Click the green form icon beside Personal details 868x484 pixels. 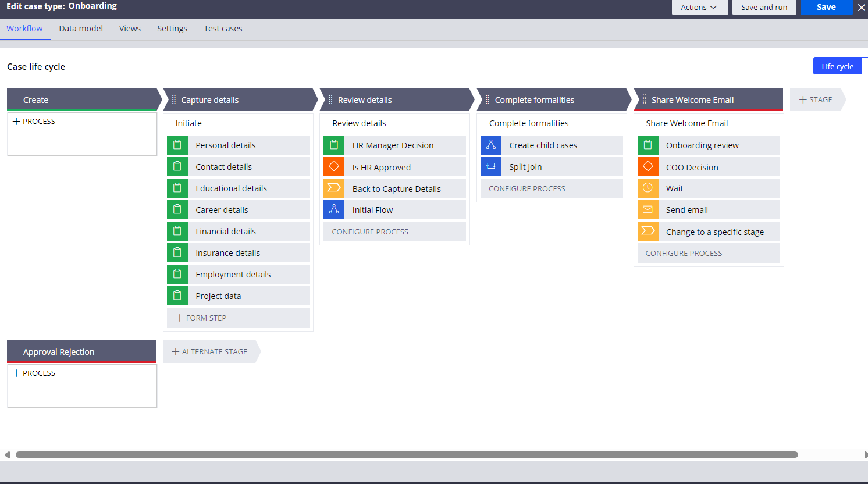click(177, 145)
